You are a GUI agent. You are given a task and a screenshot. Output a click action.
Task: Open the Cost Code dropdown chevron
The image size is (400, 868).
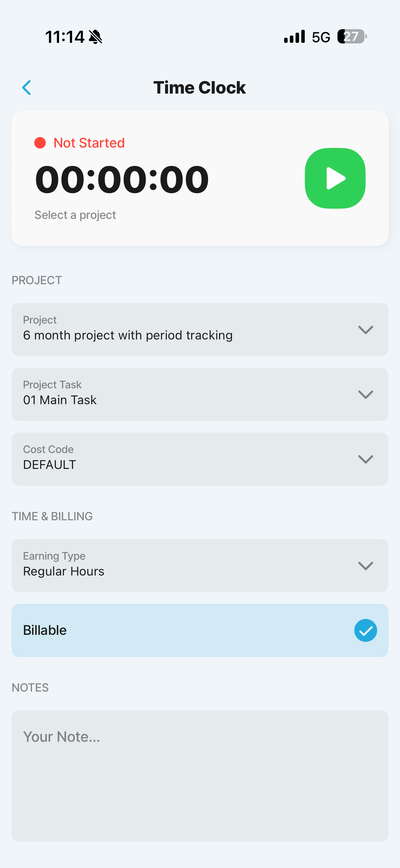pyautogui.click(x=365, y=459)
